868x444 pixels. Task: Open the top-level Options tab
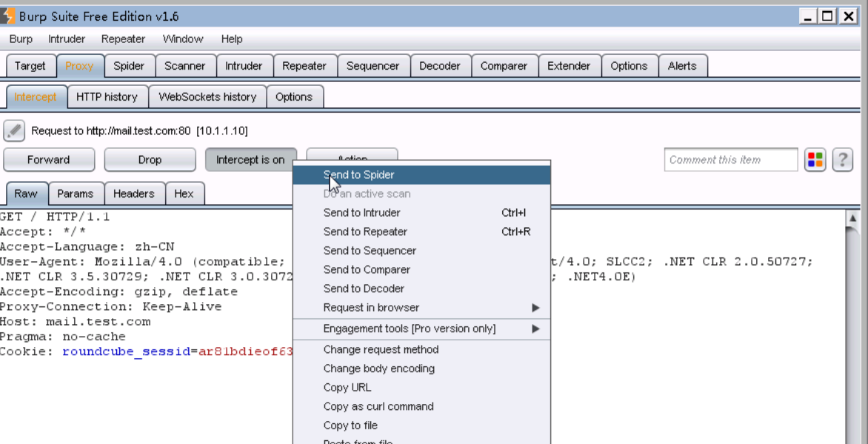629,66
